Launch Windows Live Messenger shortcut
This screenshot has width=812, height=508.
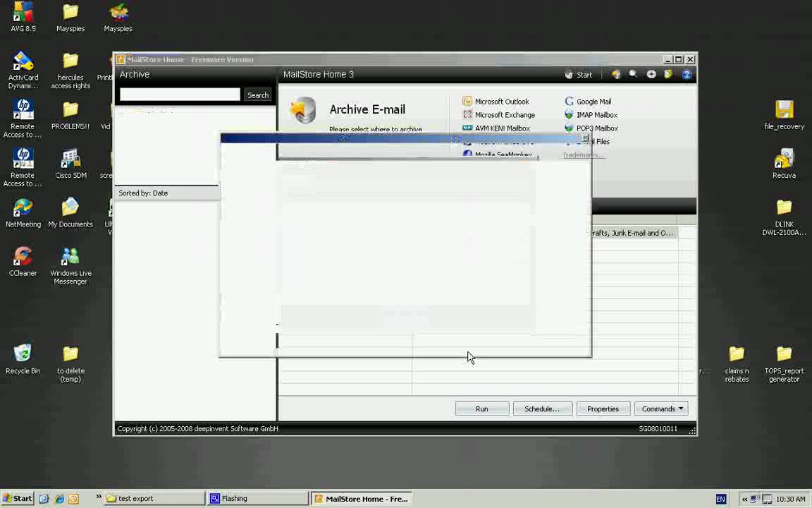[x=70, y=266]
